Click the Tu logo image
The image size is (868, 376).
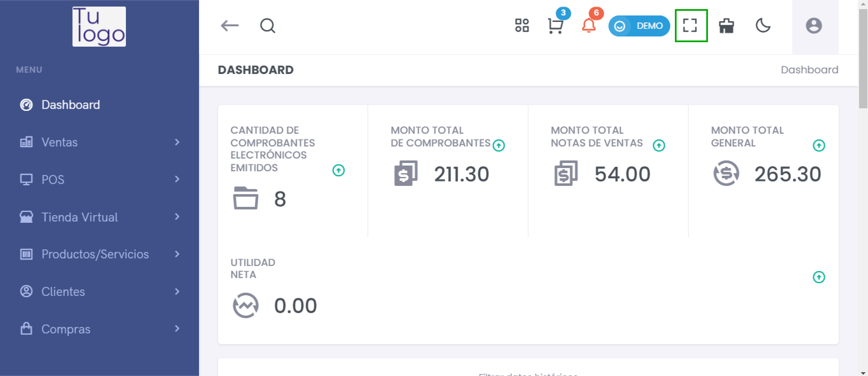coord(99,26)
